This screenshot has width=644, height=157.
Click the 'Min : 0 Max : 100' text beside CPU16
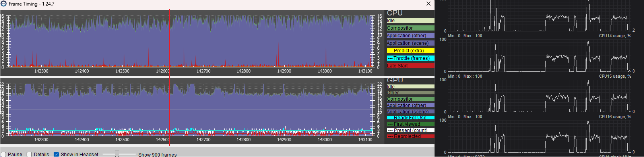tap(465, 117)
